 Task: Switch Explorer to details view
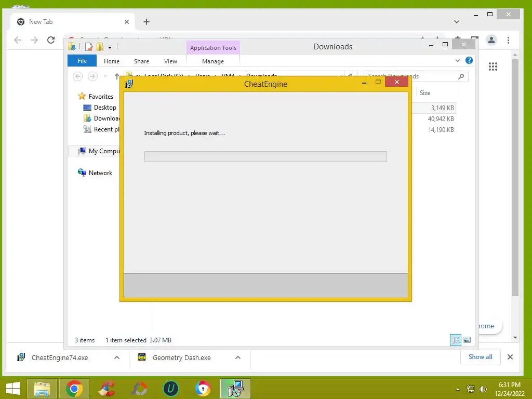point(455,340)
